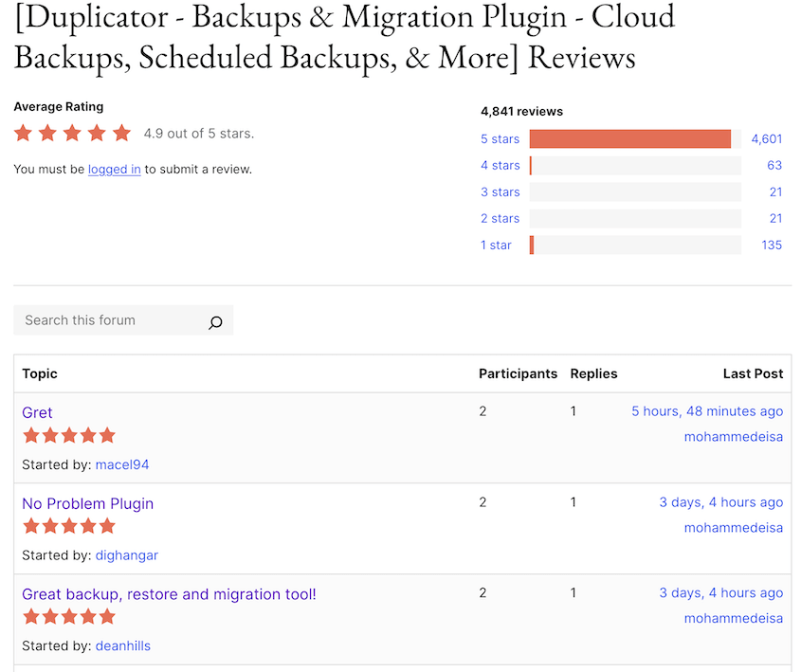Image resolution: width=801 pixels, height=672 pixels.
Task: Click the star rating under Great backup review
Action: pyautogui.click(x=68, y=616)
